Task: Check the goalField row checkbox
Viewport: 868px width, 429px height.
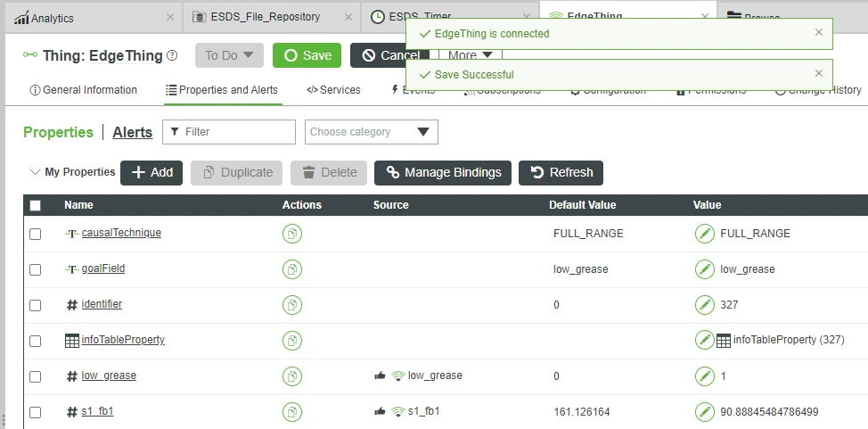Action: 35,270
